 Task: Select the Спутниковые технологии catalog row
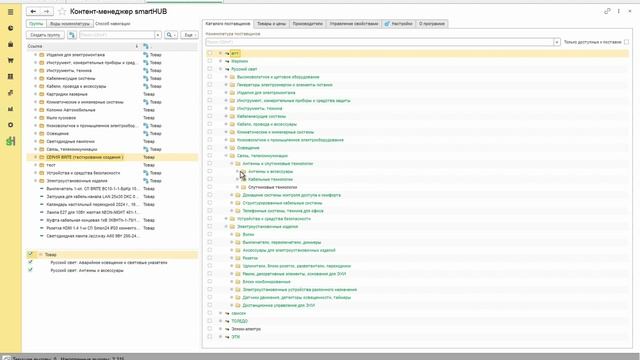click(418, 187)
